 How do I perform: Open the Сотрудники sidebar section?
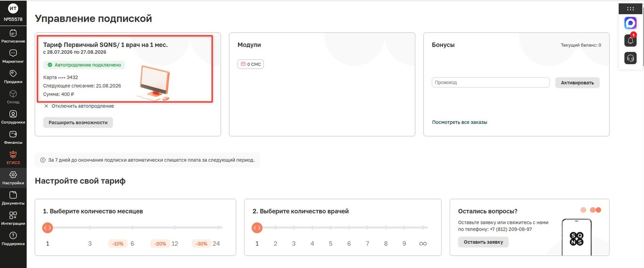[13, 117]
